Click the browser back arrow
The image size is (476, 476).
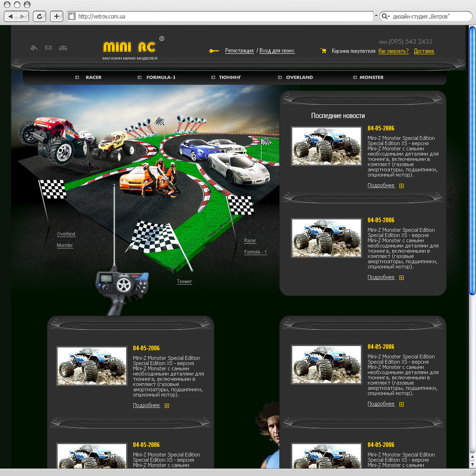[11, 16]
